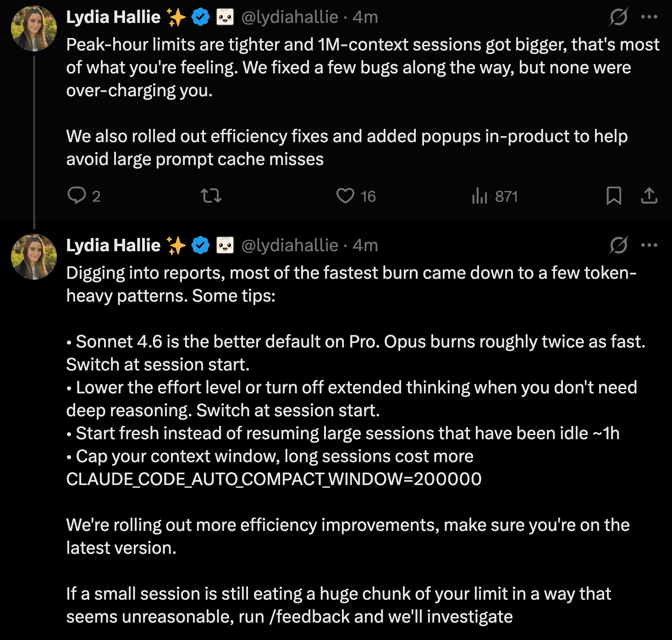Open 4m timestamp of first tweet
This screenshot has width=672, height=640.
point(365,17)
